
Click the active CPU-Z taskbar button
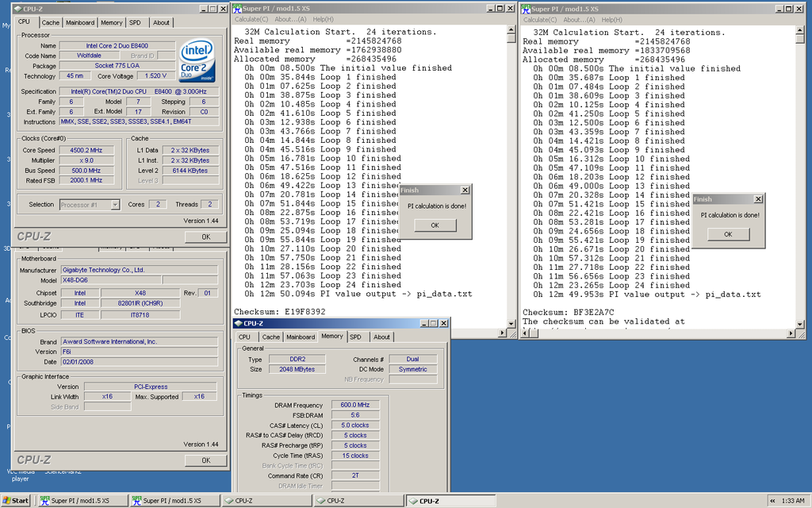pyautogui.click(x=450, y=501)
